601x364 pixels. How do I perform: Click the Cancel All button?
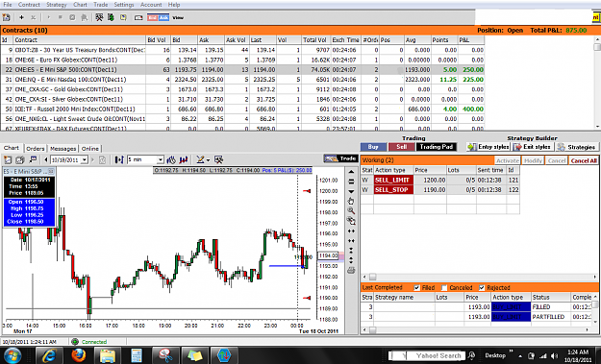[x=584, y=160]
